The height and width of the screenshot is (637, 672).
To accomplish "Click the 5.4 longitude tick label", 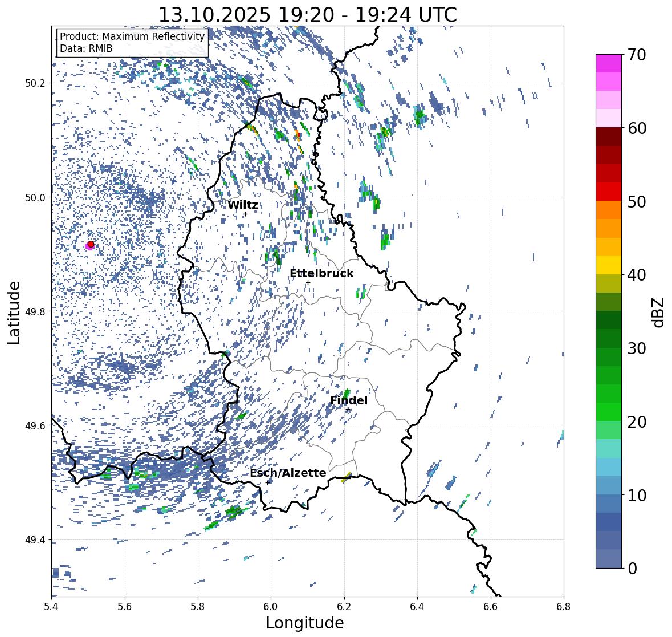I will click(x=52, y=607).
